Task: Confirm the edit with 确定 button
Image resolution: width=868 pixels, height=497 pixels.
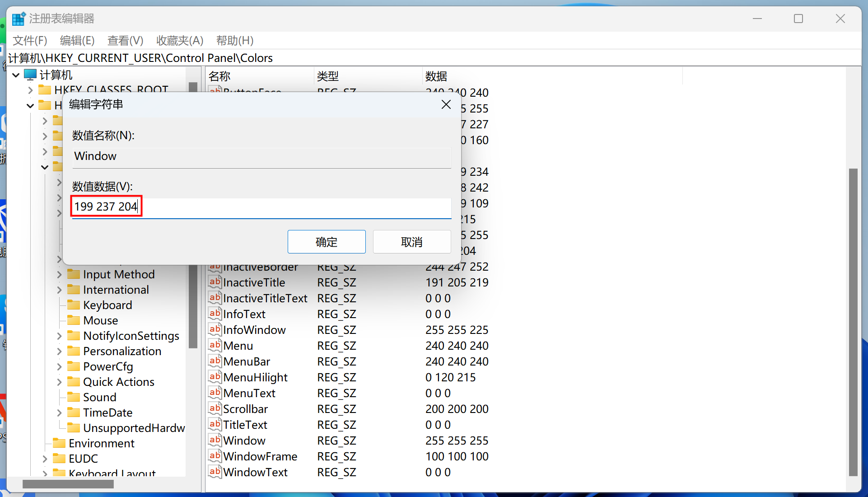Action: tap(326, 242)
